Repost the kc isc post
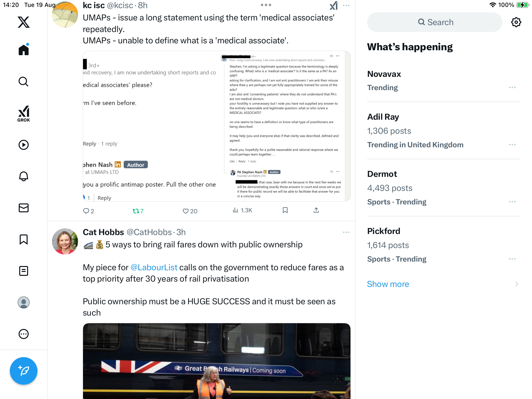 pos(138,211)
